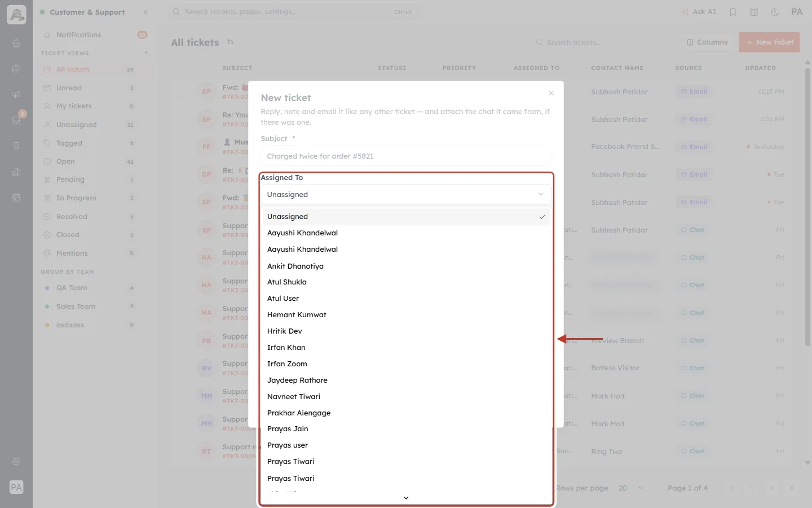Open the Home icon in the left rail

click(16, 43)
